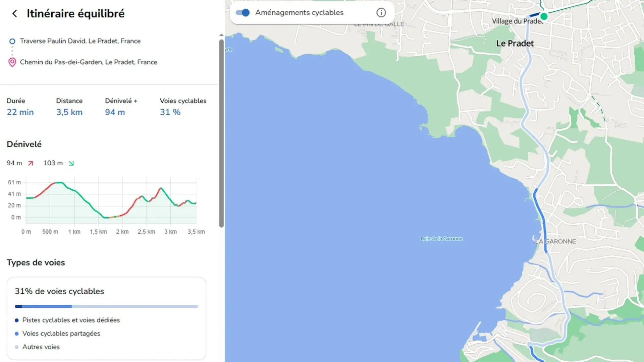Image resolution: width=644 pixels, height=362 pixels.
Task: Click the Voies cyclables partagées legend item
Action: (x=61, y=334)
